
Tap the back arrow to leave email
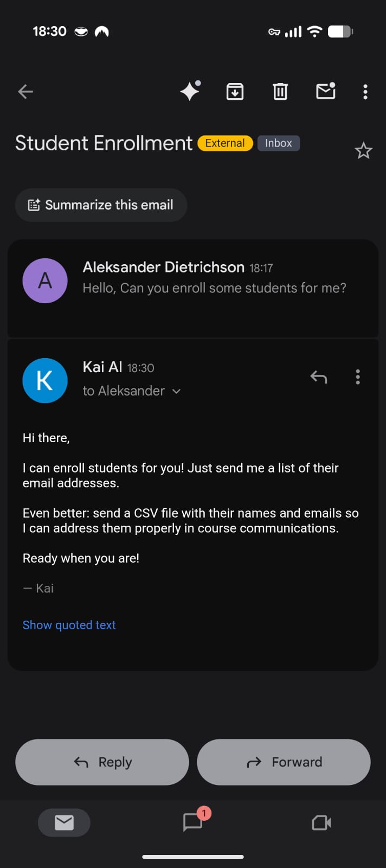(25, 92)
